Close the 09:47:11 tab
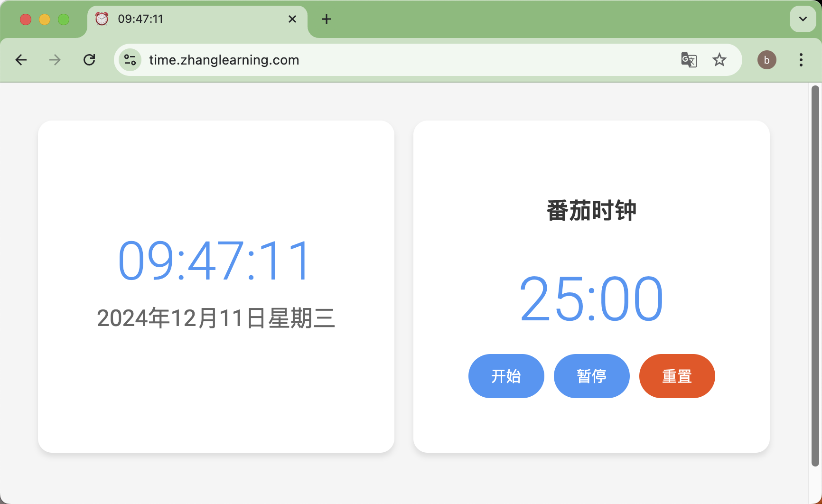Viewport: 822px width, 504px height. tap(292, 19)
